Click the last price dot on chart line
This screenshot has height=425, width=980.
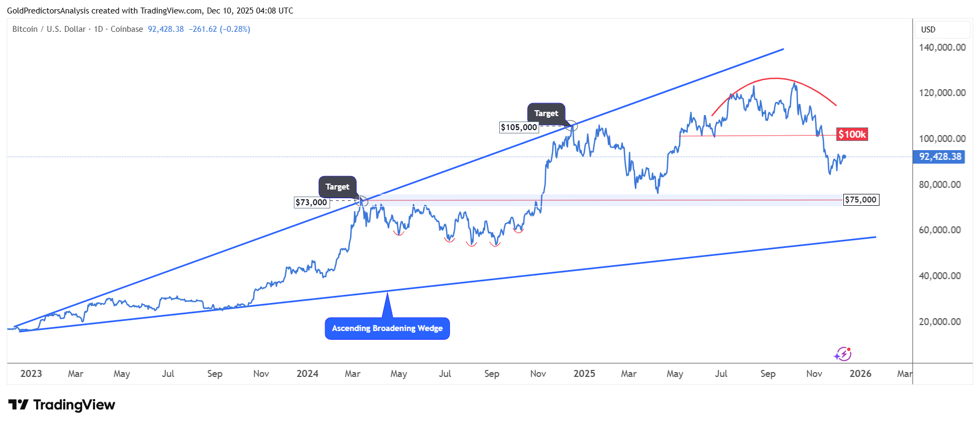click(x=844, y=157)
